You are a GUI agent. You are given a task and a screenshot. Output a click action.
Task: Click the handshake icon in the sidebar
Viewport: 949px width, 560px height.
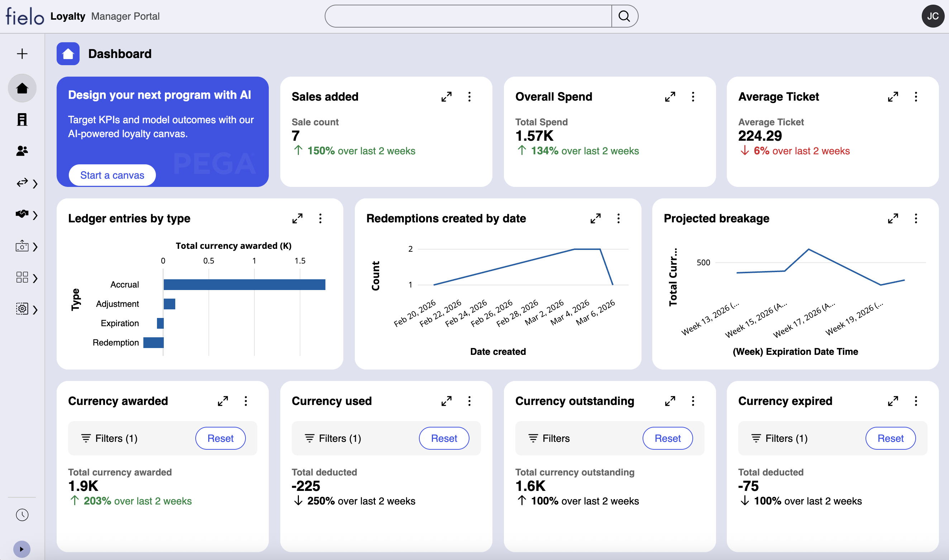[22, 214]
